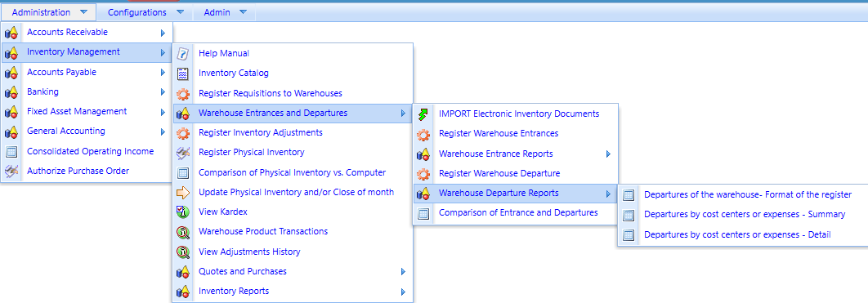Click the Accounts Receivable module icon
This screenshot has width=868, height=303.
(11, 33)
